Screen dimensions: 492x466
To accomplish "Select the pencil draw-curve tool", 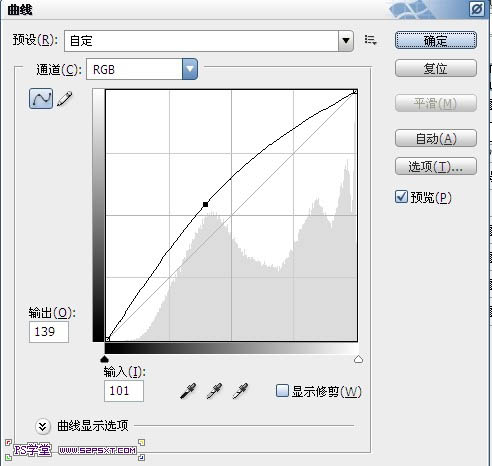I will [65, 99].
